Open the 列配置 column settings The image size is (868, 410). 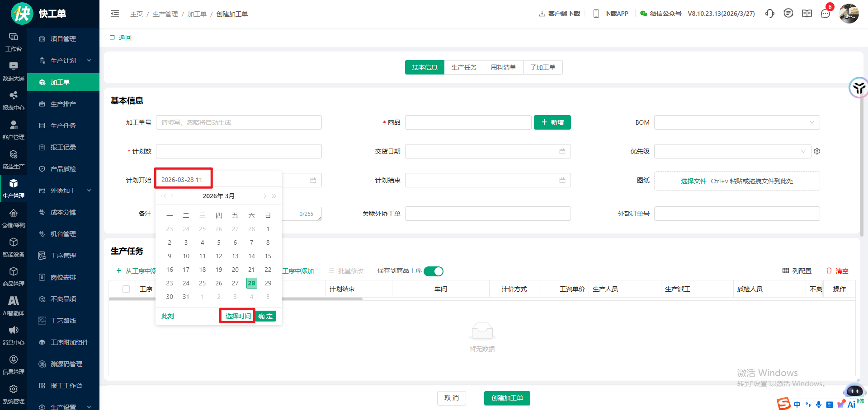point(797,271)
